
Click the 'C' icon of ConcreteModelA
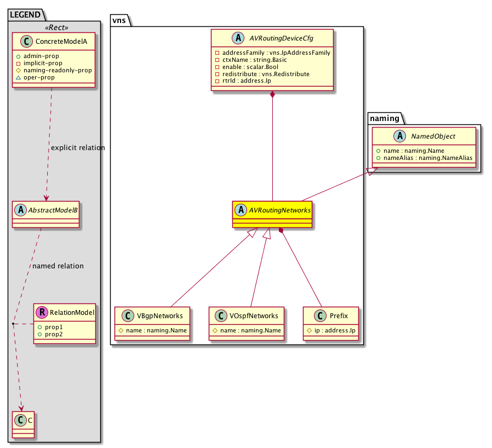pos(20,42)
